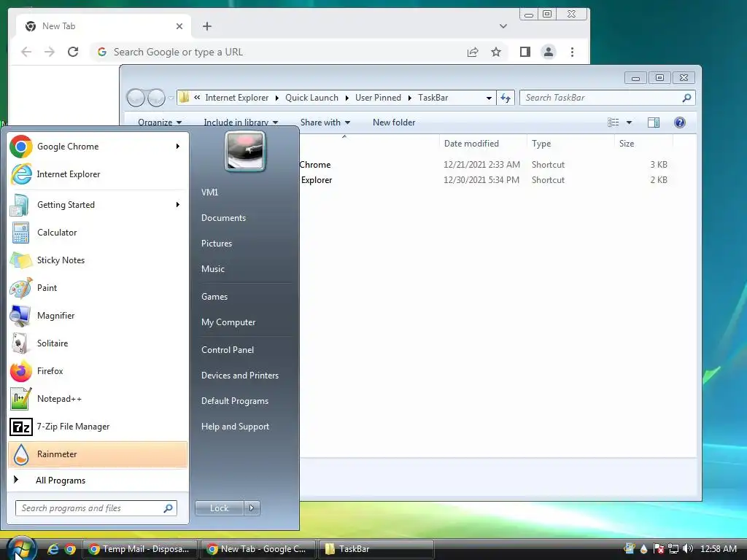Click the Rainmeter droplet tray icon
Screen dimensions: 747x560
(x=644, y=548)
